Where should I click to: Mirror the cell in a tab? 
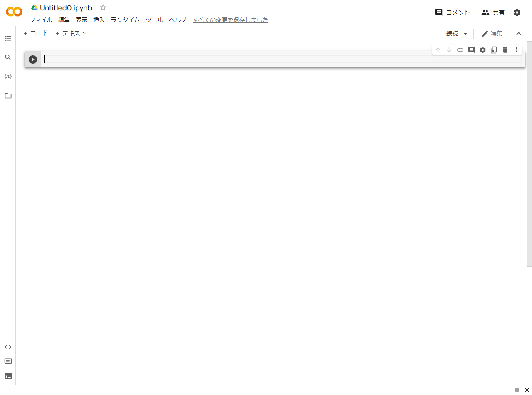pos(494,50)
